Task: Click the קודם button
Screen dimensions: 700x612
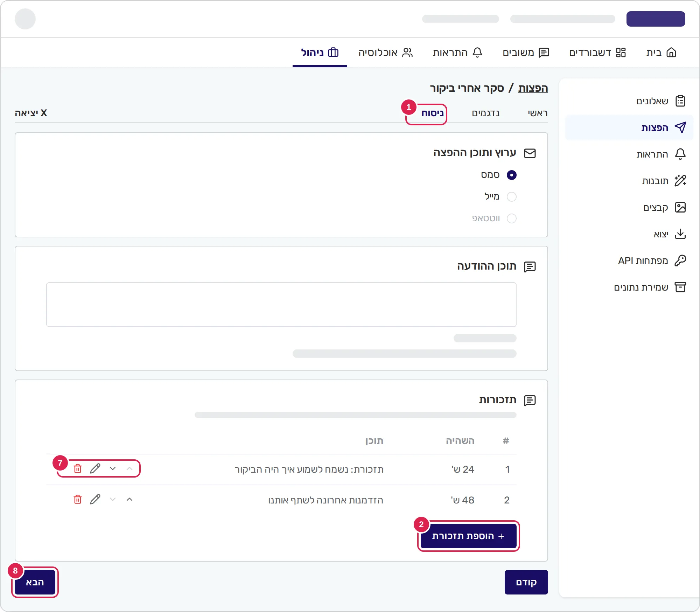Action: click(526, 582)
